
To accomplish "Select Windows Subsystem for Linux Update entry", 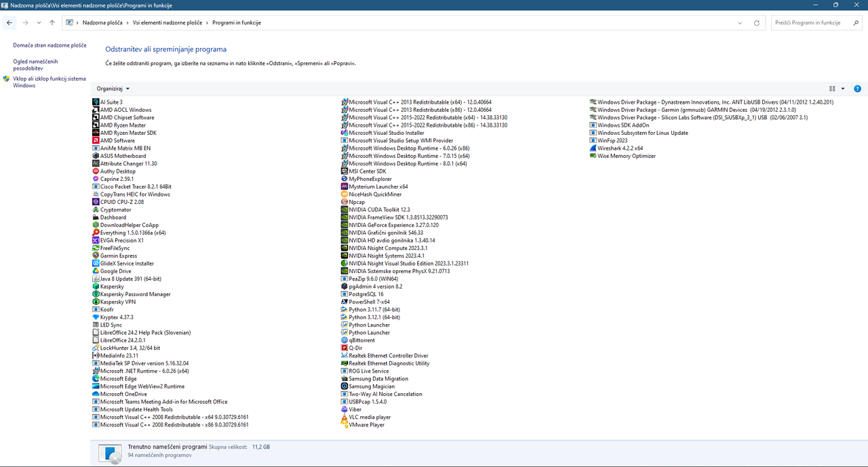I will pos(639,133).
